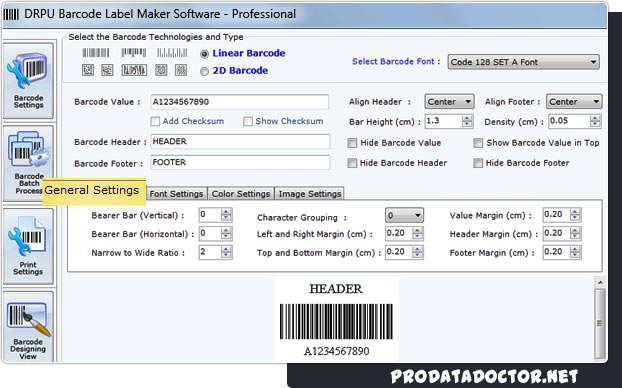Click the Value Margin spinner arrows
Viewport: 622px width, 388px height.
(x=575, y=215)
